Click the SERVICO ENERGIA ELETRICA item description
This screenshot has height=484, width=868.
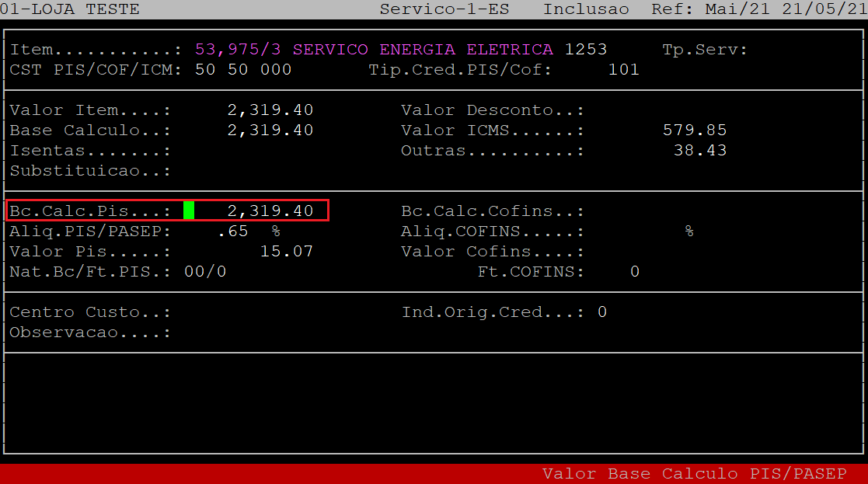(423, 50)
